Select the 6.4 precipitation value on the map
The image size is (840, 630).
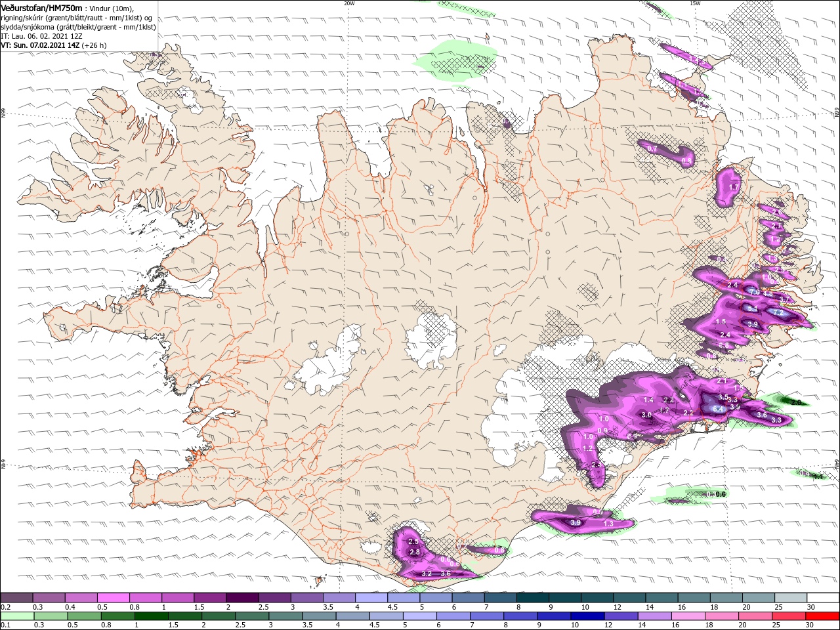point(717,409)
